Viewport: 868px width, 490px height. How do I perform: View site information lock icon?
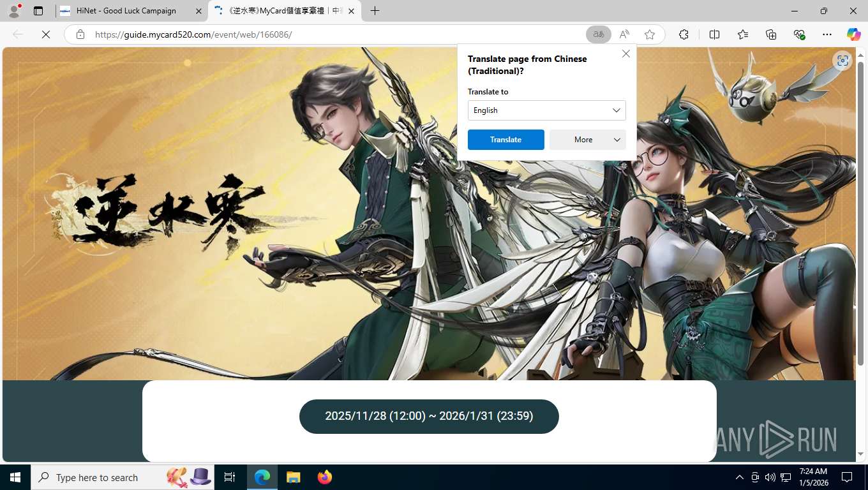[80, 34]
